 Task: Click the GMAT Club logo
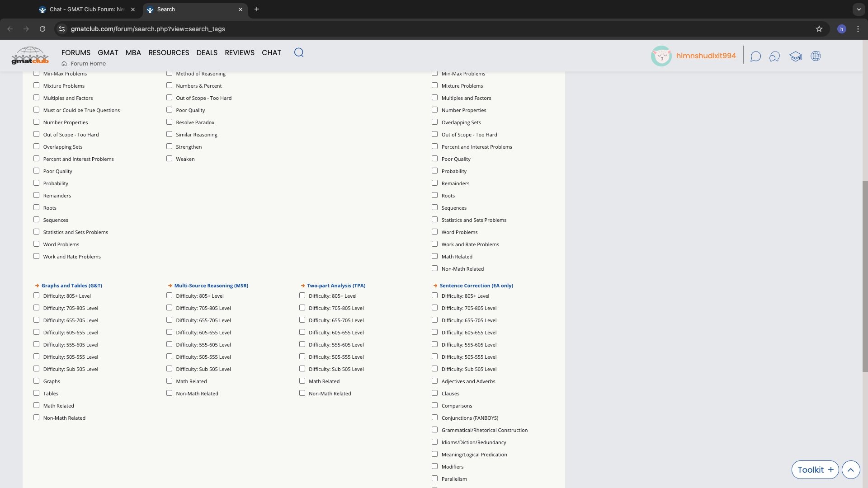(x=30, y=56)
